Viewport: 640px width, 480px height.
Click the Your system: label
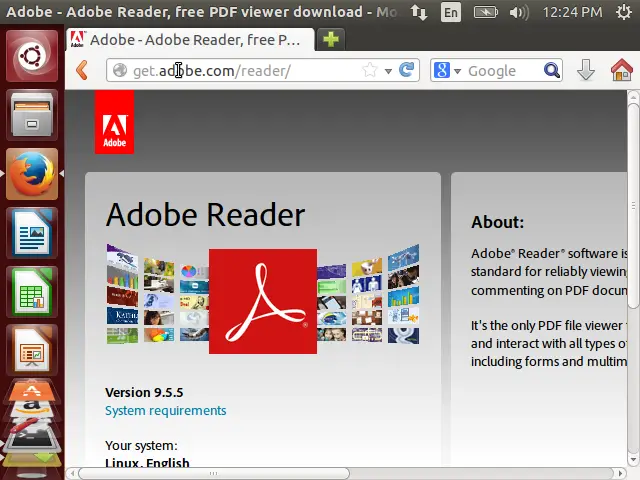[x=141, y=445]
